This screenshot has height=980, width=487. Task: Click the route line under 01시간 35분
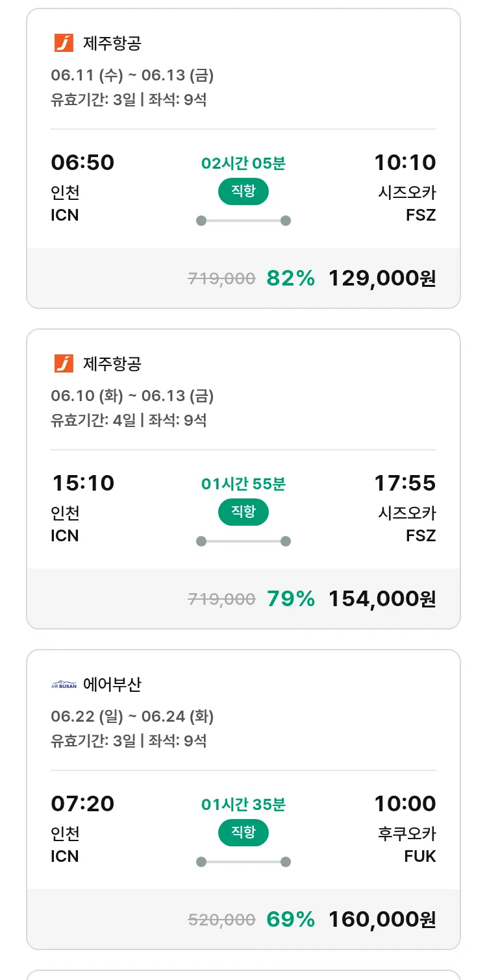click(x=243, y=862)
